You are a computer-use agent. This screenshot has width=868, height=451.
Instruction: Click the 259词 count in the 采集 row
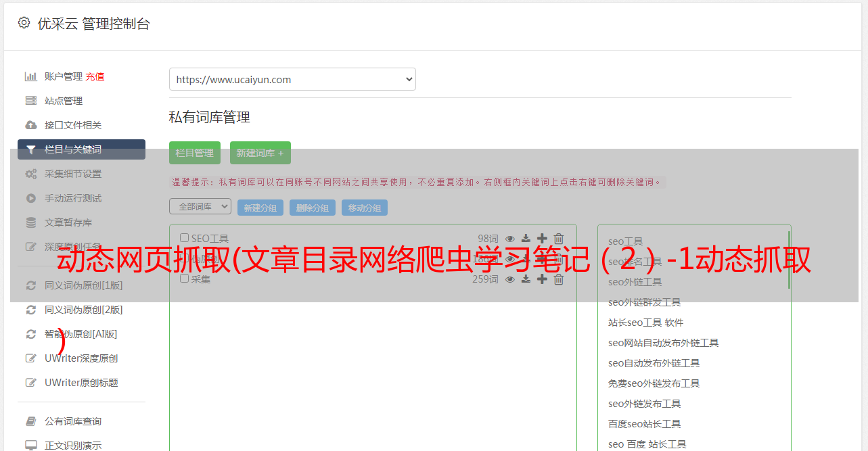coord(485,279)
